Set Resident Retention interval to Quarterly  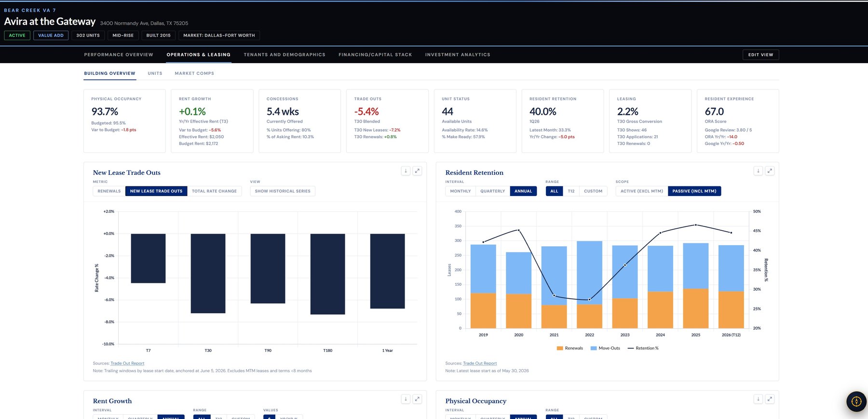coord(492,191)
